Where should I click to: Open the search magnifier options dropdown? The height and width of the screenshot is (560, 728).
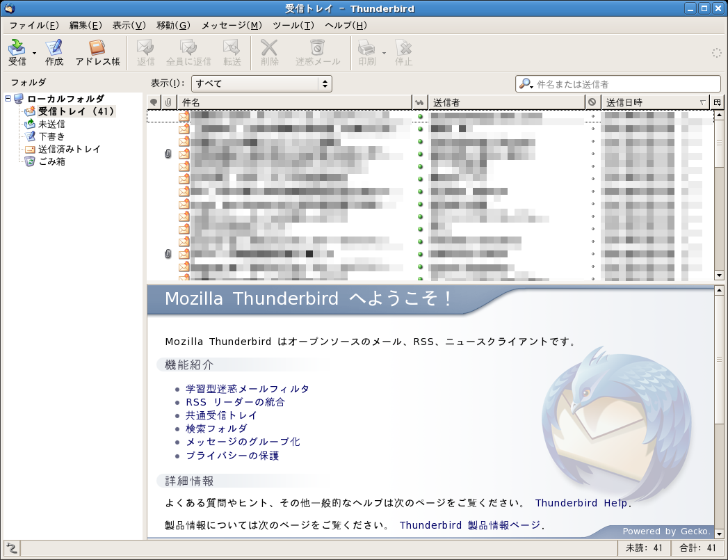[526, 84]
